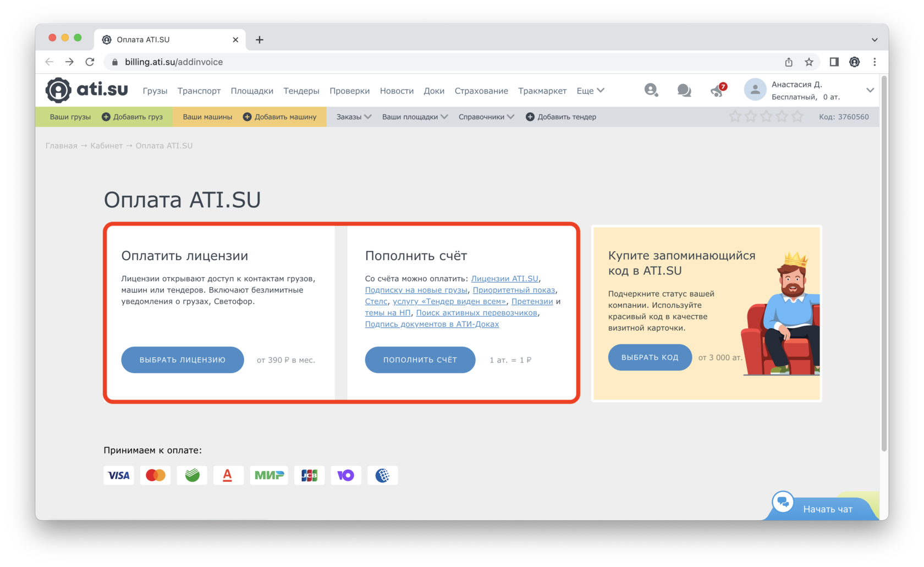Click the chat bubble icon in Начать чат
This screenshot has height=567, width=924.
782,502
